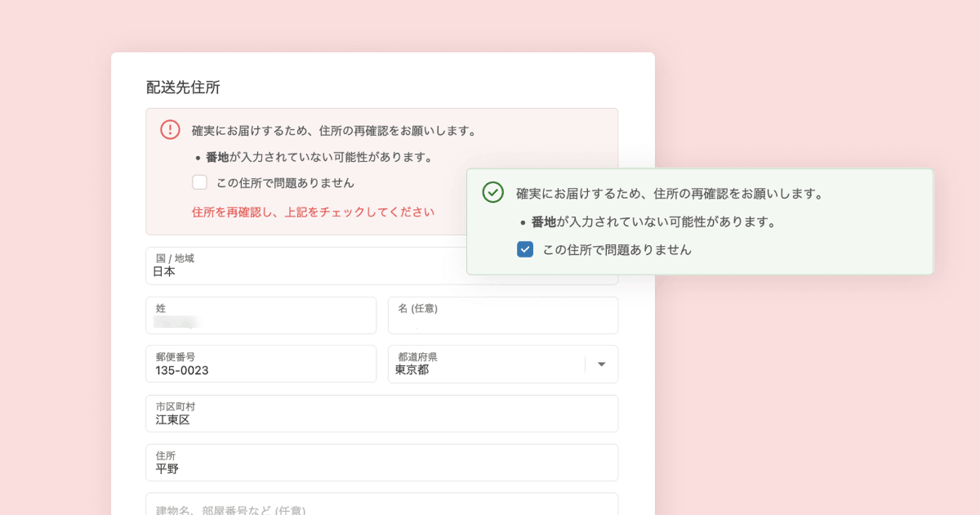Click the green checkmark success icon

493,192
